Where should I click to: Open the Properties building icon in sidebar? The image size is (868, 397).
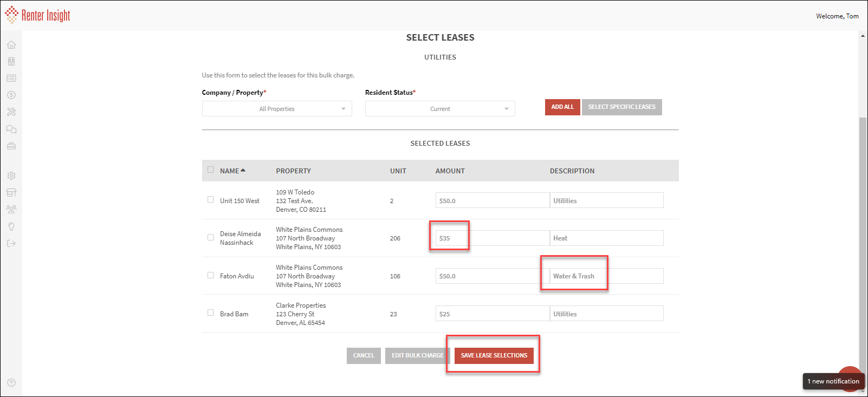coord(11,62)
